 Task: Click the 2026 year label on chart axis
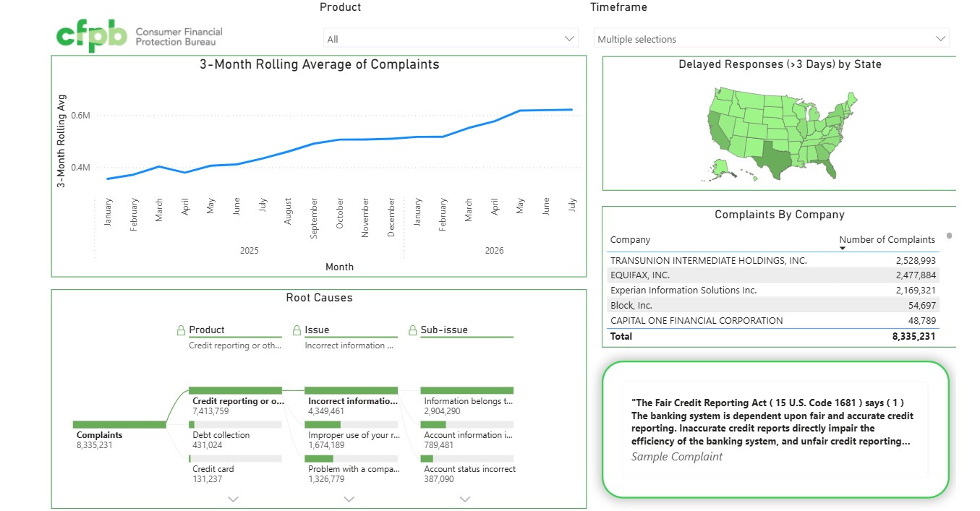tap(495, 251)
